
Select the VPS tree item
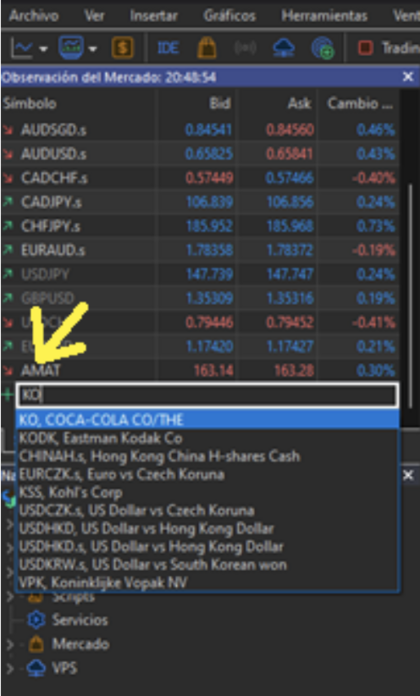pyautogui.click(x=64, y=668)
